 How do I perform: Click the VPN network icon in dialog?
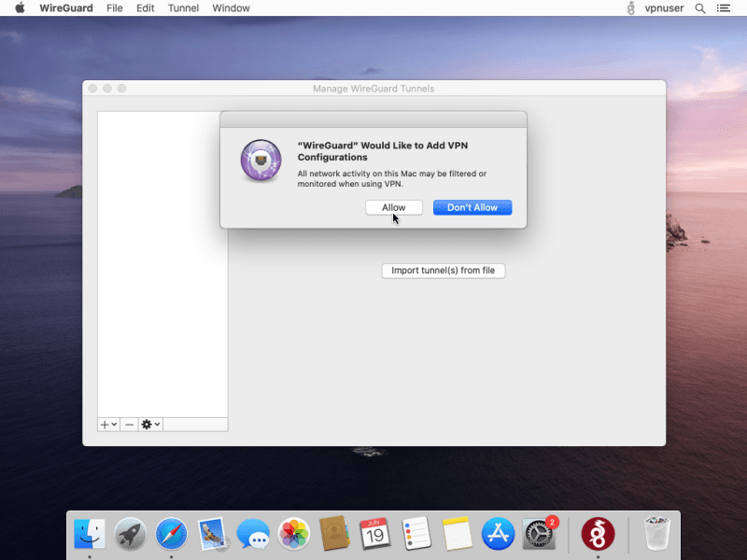coord(261,161)
